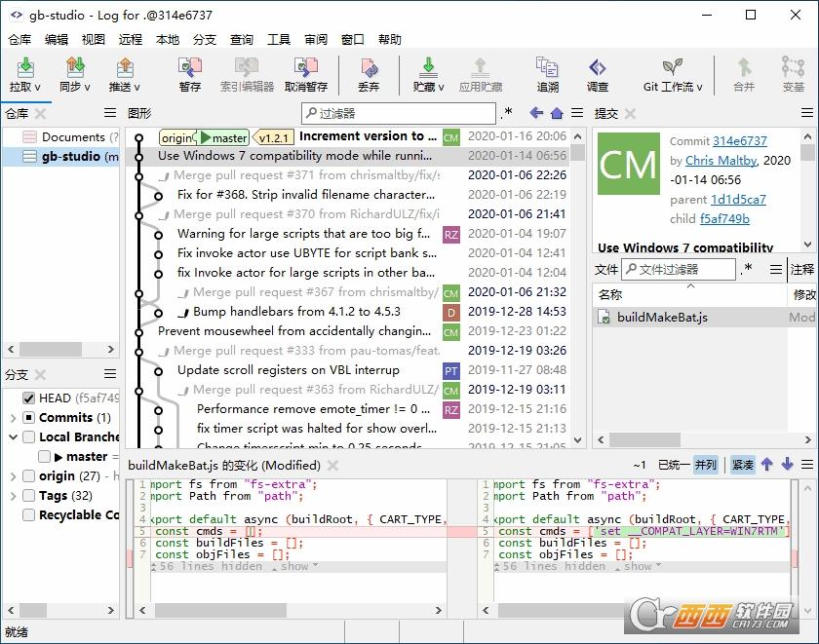This screenshot has width=819, height=644.
Task: Toggle the origin (27) checkbox
Action: (28, 476)
